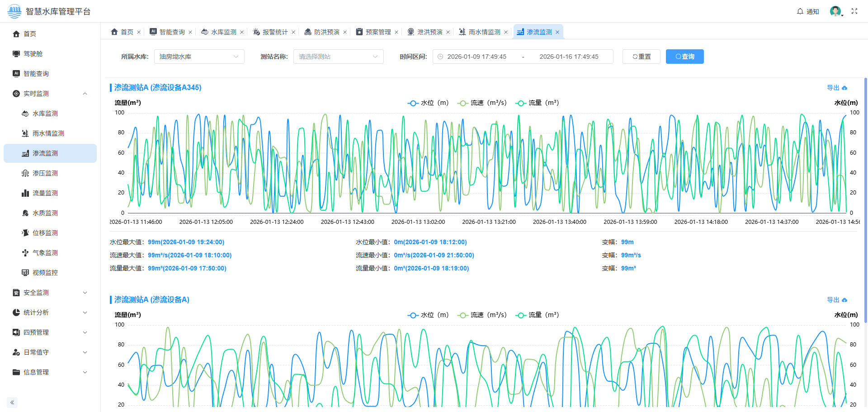
Task: Click the notification bell icon
Action: pyautogui.click(x=800, y=11)
